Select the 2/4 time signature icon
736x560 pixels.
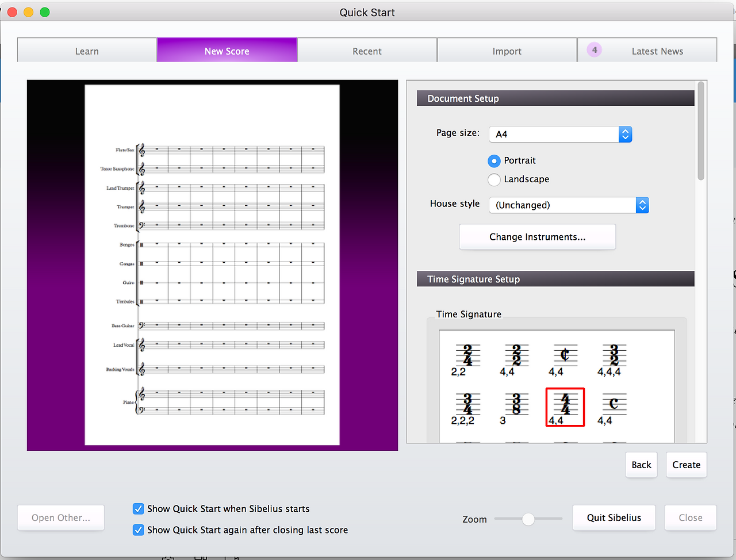click(x=467, y=360)
